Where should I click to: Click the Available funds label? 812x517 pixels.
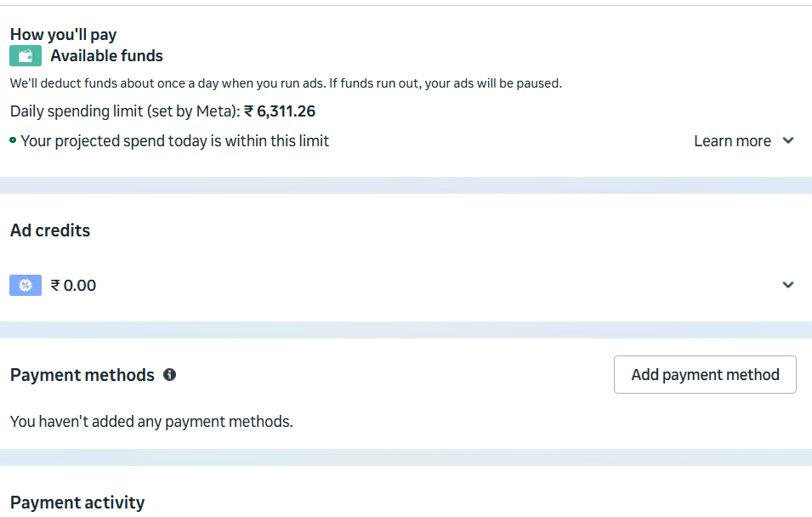click(106, 56)
